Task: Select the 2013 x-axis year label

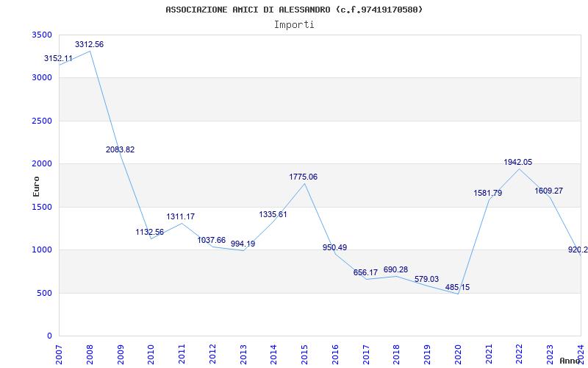Action: 243,355
